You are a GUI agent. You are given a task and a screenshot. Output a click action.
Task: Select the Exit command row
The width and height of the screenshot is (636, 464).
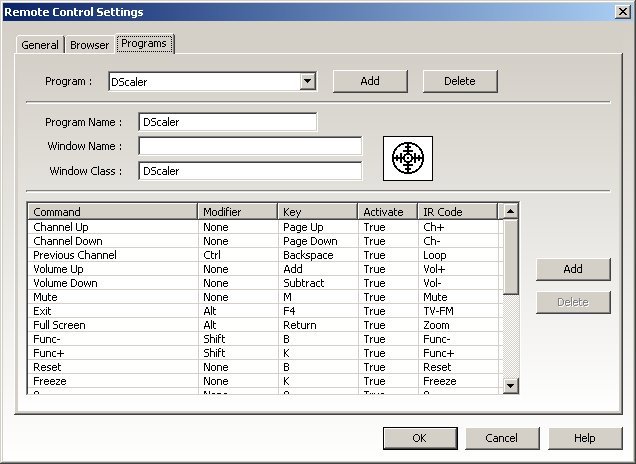[265, 311]
